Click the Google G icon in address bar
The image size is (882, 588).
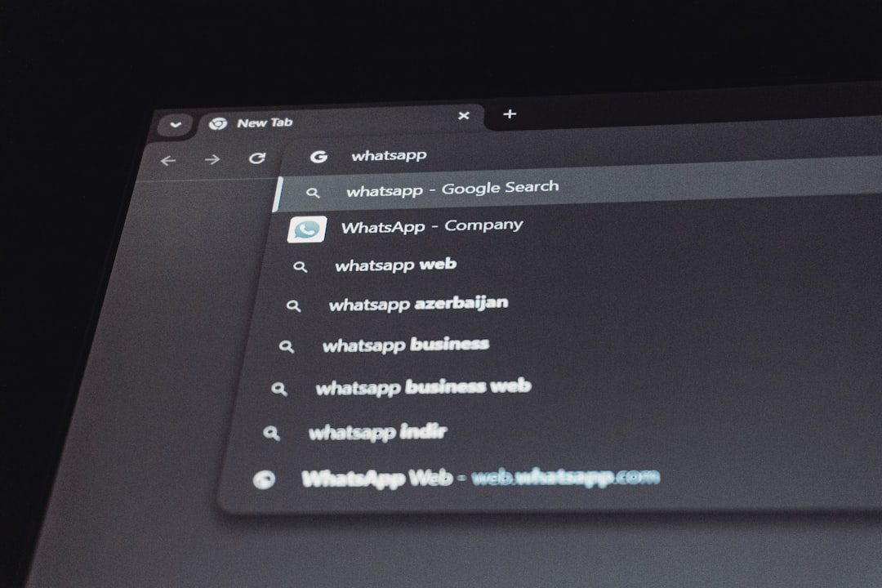(x=318, y=157)
